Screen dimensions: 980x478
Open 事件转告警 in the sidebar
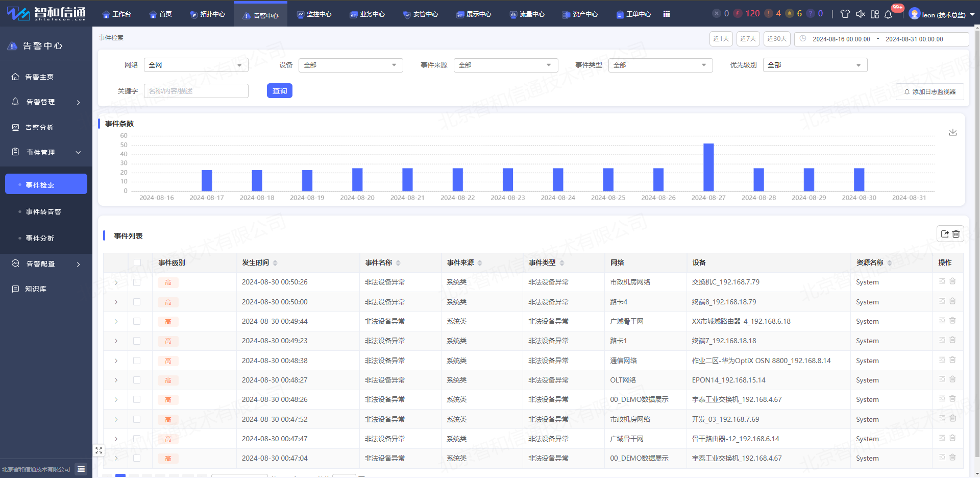pyautogui.click(x=43, y=211)
